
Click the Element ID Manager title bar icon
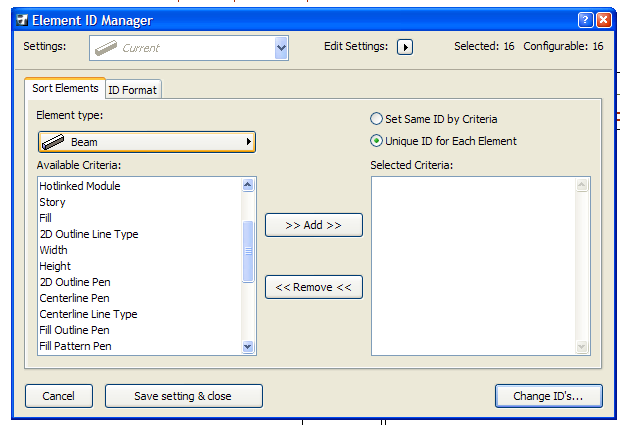21,19
